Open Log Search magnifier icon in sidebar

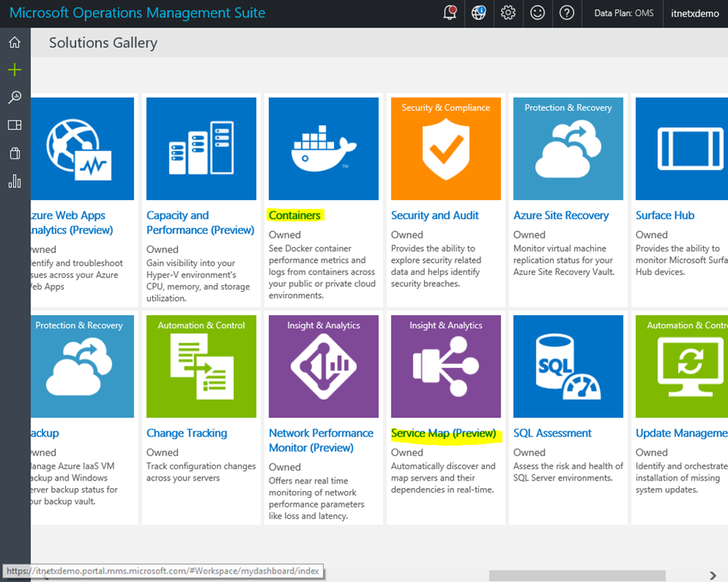(14, 98)
